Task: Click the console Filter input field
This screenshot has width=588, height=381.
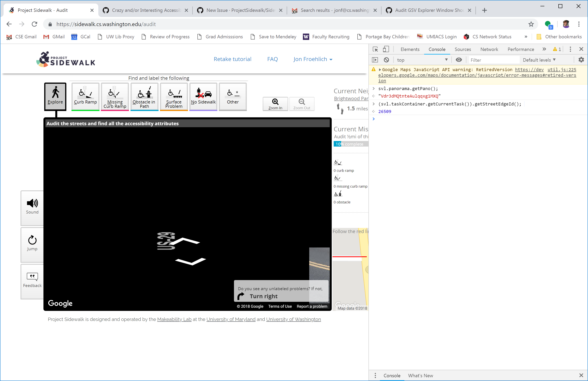Action: pos(493,60)
